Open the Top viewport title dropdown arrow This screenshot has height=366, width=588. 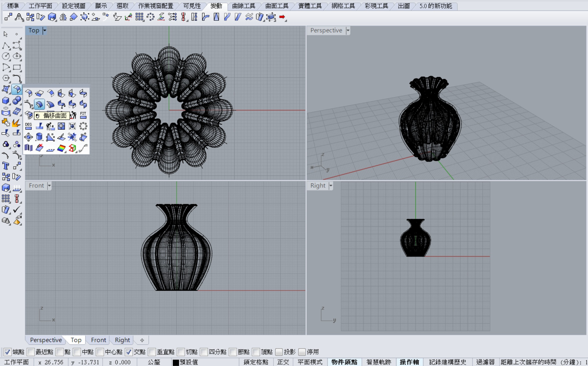(45, 31)
